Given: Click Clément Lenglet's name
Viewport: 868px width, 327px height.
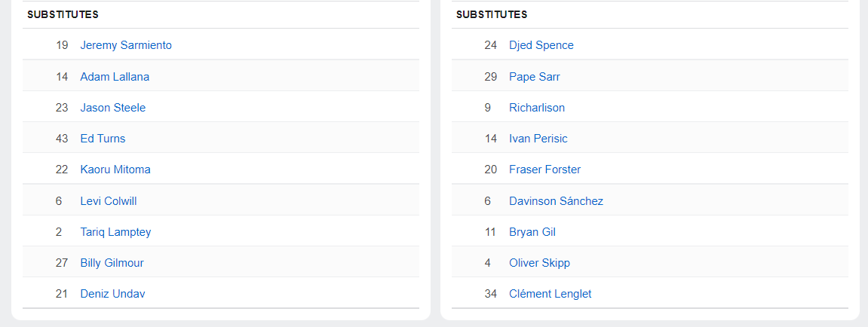Looking at the screenshot, I should click(x=550, y=294).
